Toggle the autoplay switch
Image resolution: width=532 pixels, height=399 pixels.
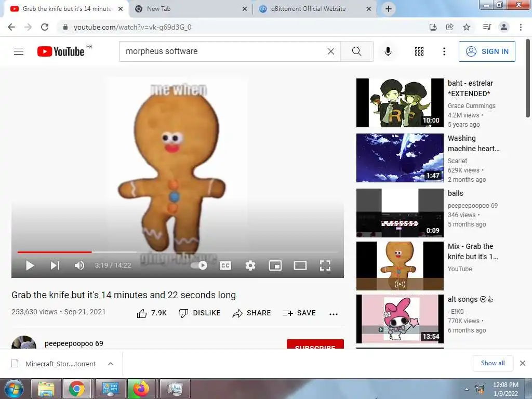tap(199, 265)
